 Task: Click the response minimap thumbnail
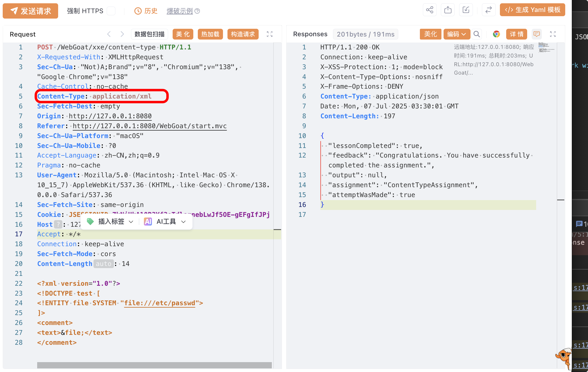pos(547,47)
